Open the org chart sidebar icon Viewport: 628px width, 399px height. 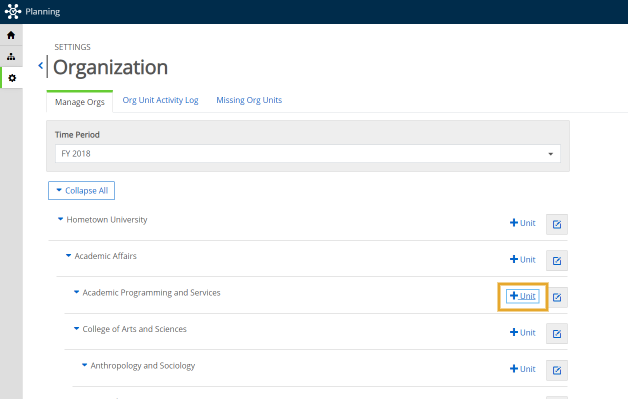pos(11,56)
